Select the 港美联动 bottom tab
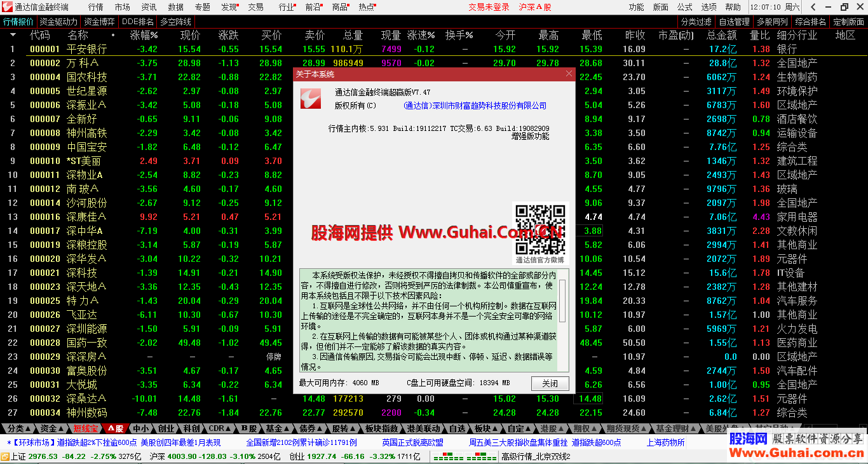The height and width of the screenshot is (464, 868). 424,428
